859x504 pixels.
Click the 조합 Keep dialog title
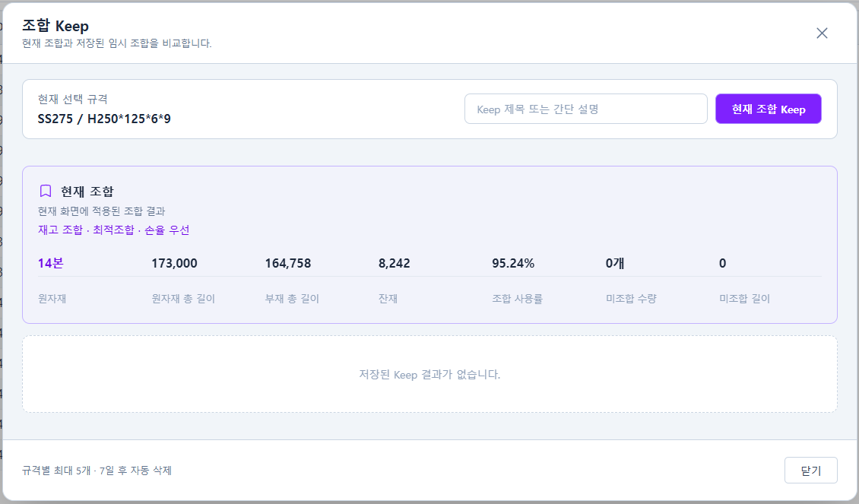[x=55, y=26]
